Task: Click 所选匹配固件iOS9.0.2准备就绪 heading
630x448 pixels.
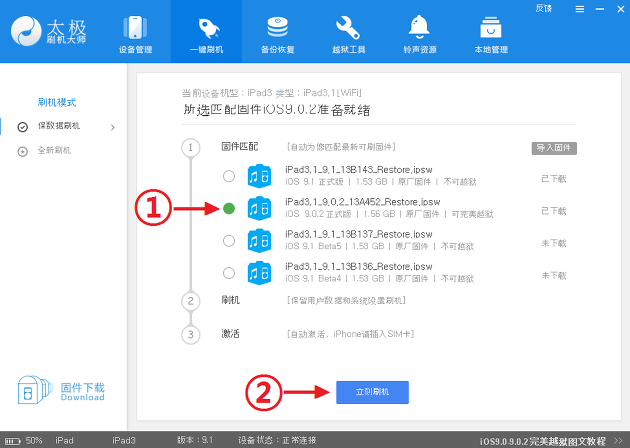Action: point(277,110)
